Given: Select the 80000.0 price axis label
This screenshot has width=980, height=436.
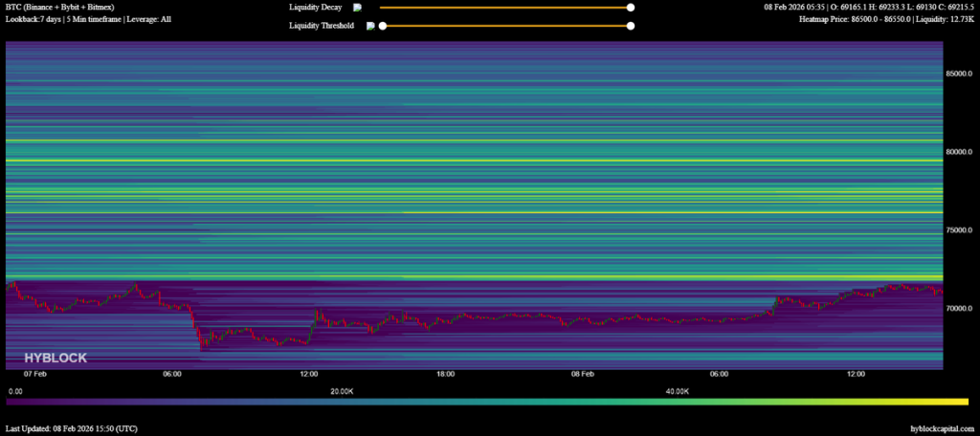Looking at the screenshot, I should 959,152.
